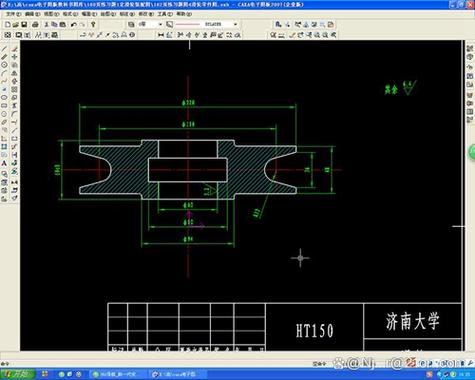
Task: Click the Print icon in the toolbar
Action: (35, 25)
